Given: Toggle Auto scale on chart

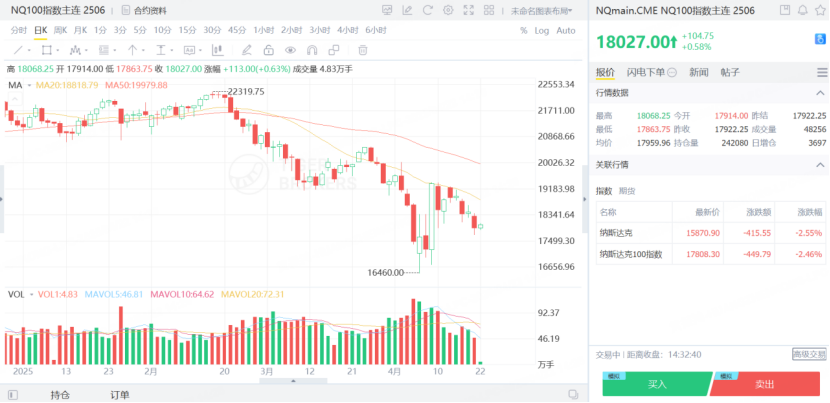Looking at the screenshot, I should [566, 31].
